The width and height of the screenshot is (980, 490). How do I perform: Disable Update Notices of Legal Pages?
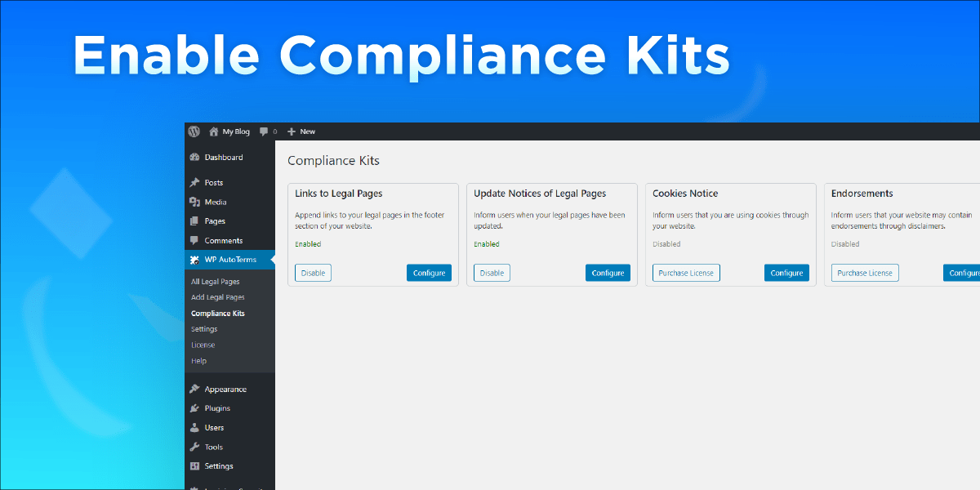492,273
